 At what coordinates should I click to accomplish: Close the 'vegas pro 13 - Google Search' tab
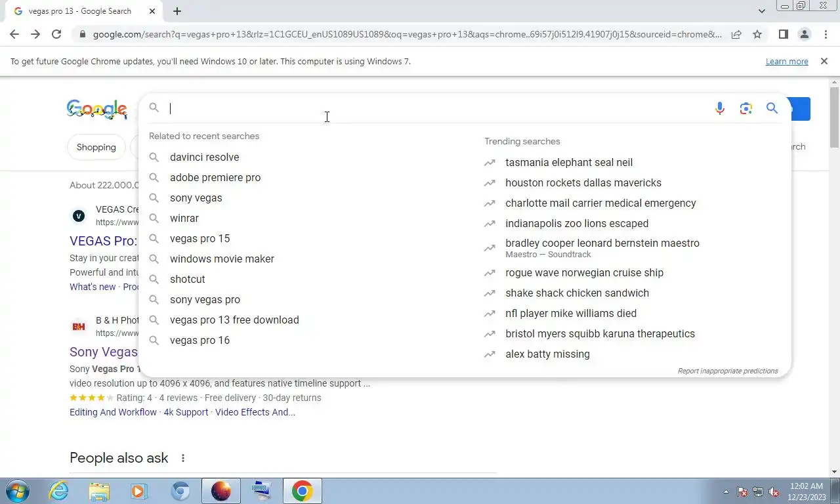point(152,11)
